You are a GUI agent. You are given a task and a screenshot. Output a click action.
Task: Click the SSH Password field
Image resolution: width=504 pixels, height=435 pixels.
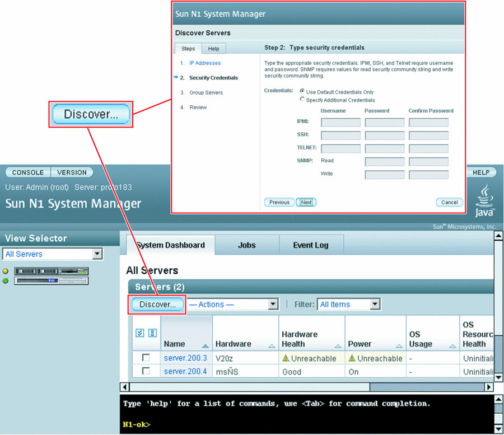coord(385,135)
